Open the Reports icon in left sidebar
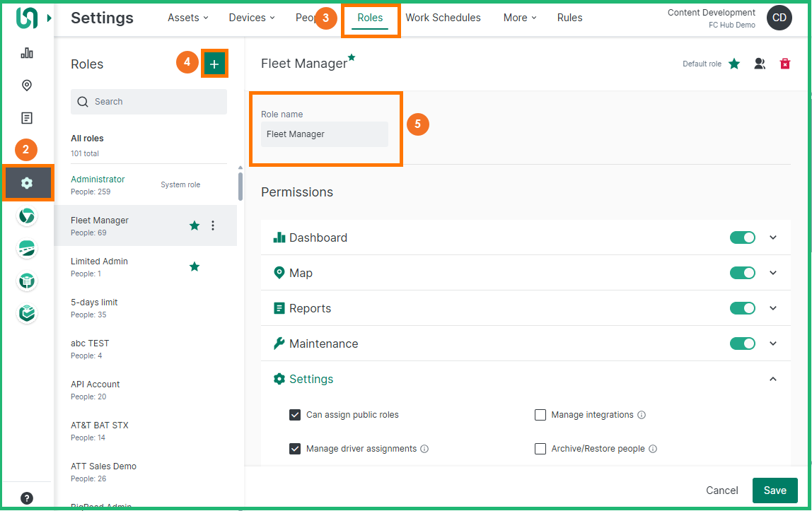 point(27,118)
